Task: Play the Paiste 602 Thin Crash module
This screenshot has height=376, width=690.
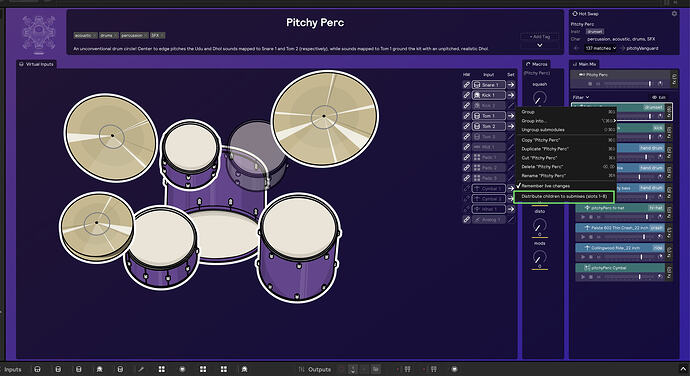Action: (583, 237)
